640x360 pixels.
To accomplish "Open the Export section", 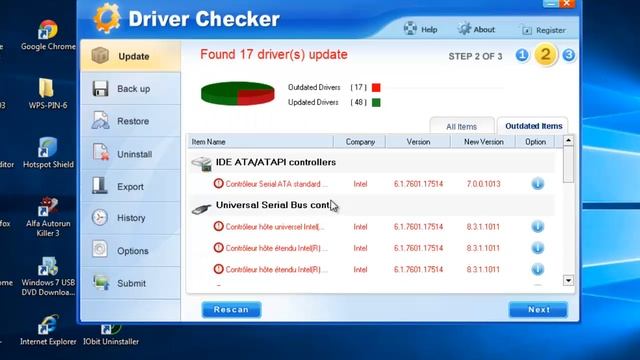I will (131, 187).
